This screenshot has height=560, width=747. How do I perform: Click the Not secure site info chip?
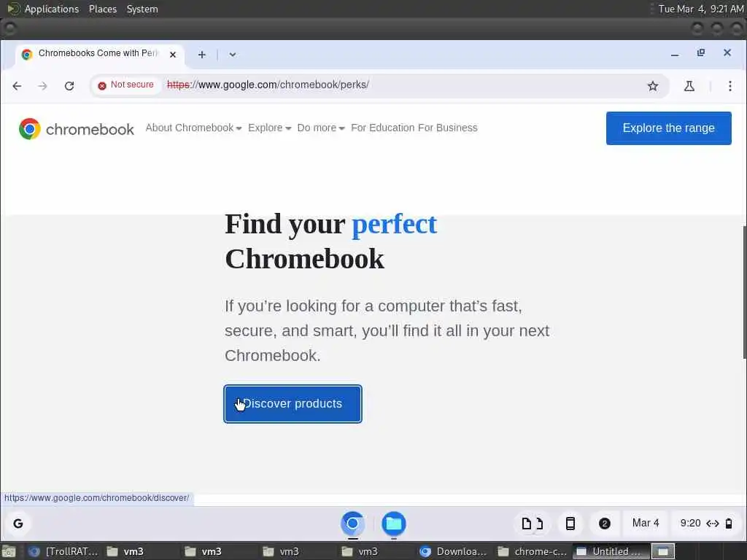tap(125, 85)
